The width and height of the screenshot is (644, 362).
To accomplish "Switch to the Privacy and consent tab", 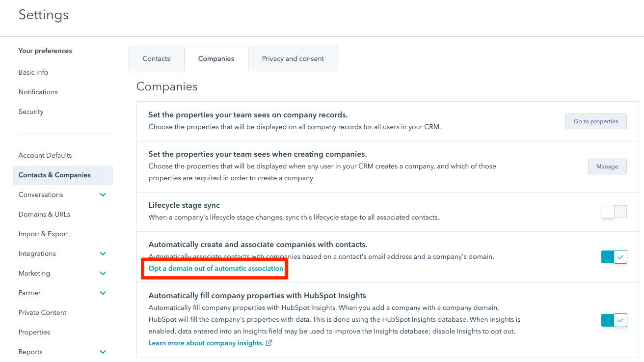I will 293,58.
